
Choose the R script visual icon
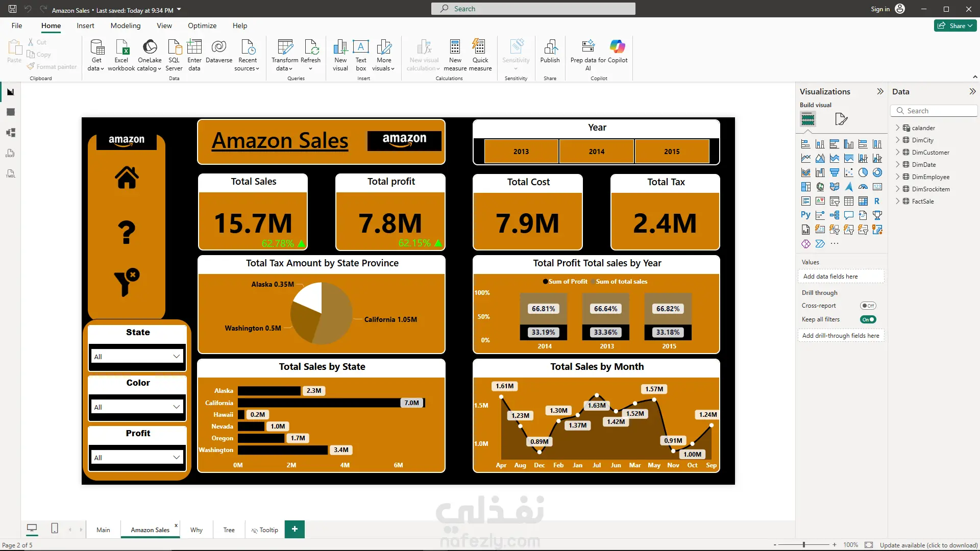877,201
